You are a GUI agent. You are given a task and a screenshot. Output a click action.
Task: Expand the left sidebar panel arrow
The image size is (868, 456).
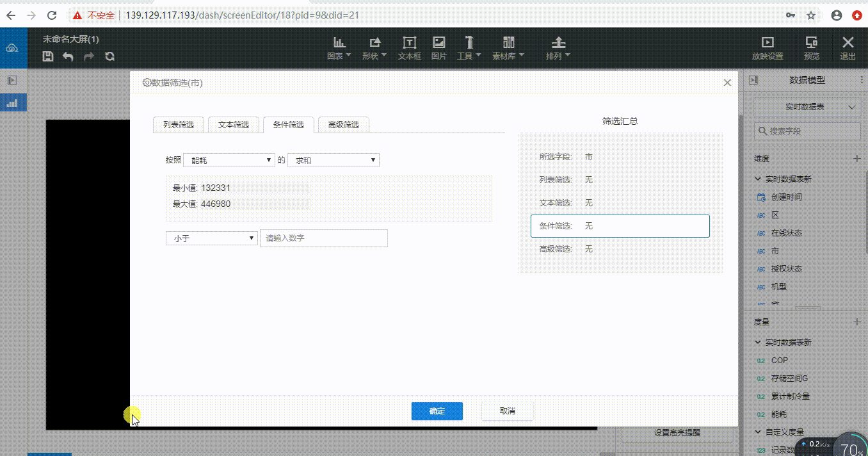[12, 81]
